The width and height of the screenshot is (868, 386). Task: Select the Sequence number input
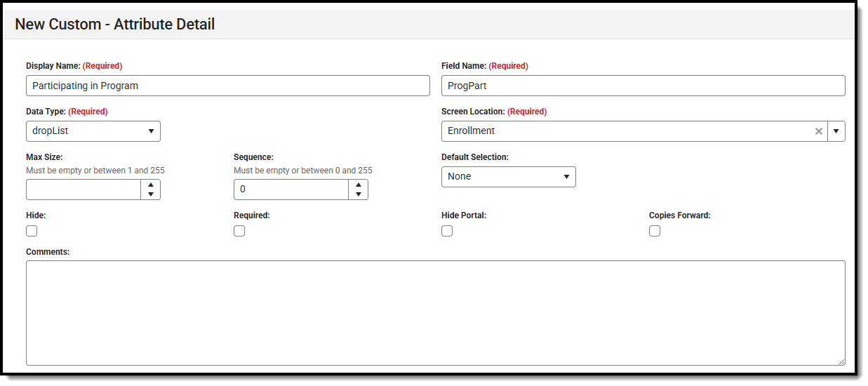pos(291,189)
